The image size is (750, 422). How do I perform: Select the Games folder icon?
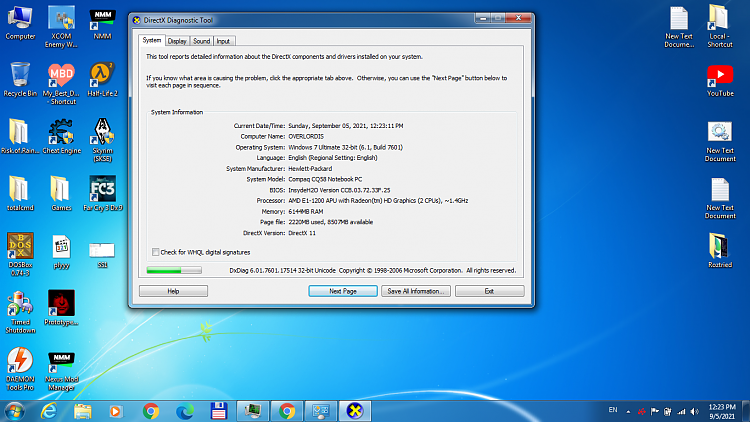pos(61,193)
